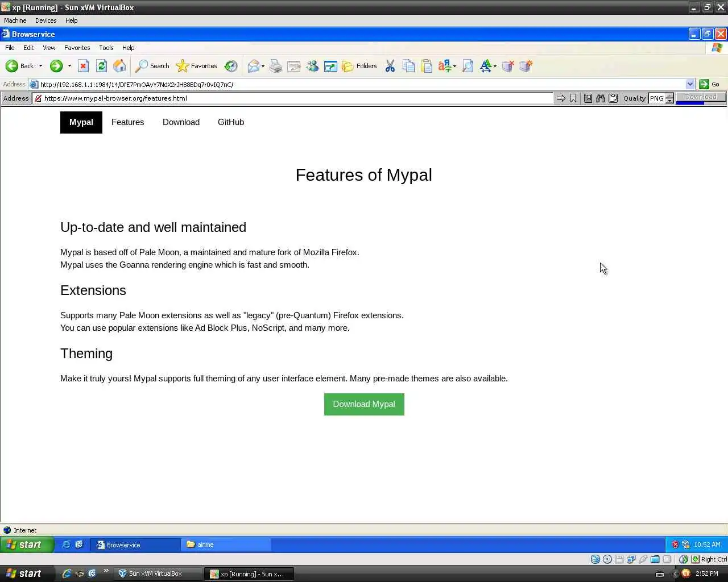
Task: Click the green Forward arrow button
Action: click(56, 66)
